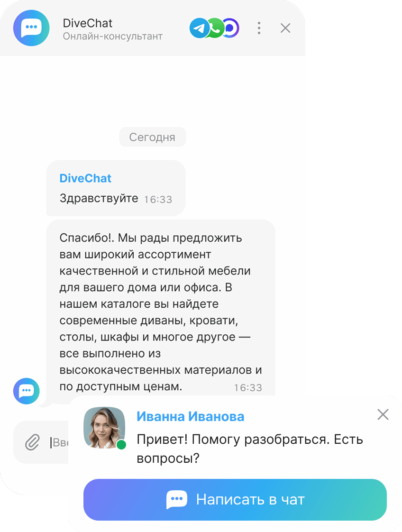
Task: Click the small DiveChat avatar beside messages
Action: pos(27,391)
